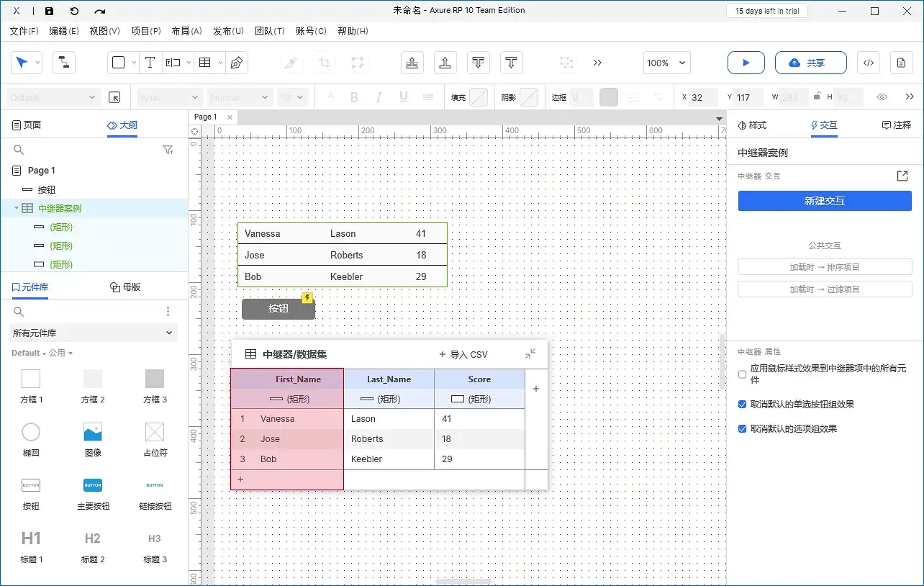
Task: Collapse the 中继器案例 tree node
Action: tap(16, 209)
